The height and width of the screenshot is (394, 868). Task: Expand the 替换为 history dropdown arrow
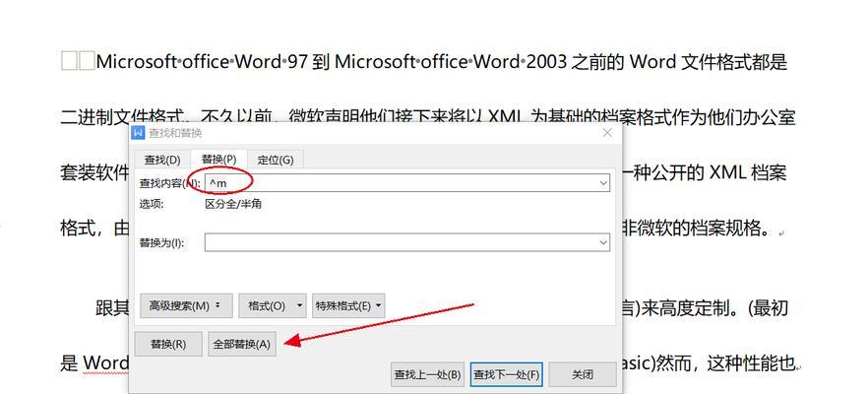[x=604, y=242]
